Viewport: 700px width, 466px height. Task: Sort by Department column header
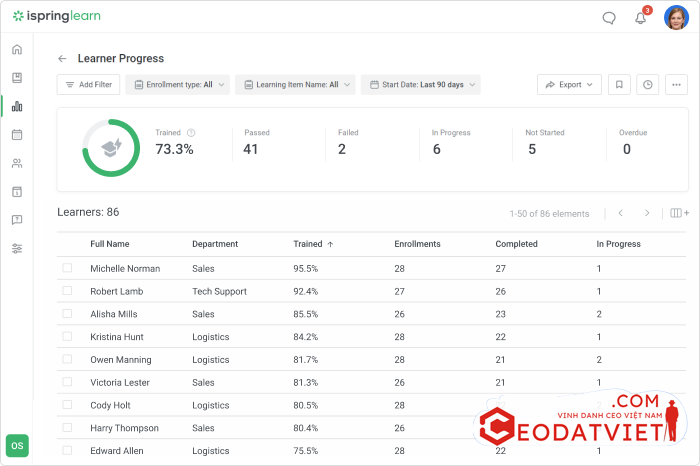pyautogui.click(x=215, y=244)
